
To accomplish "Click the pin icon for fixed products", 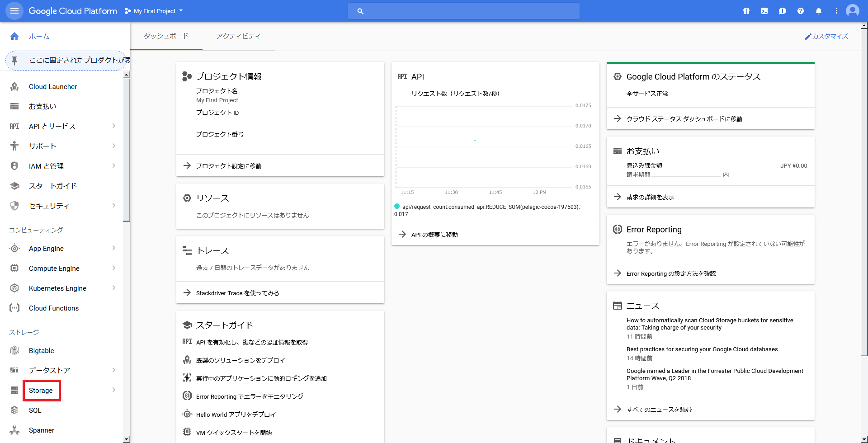I will 14,60.
